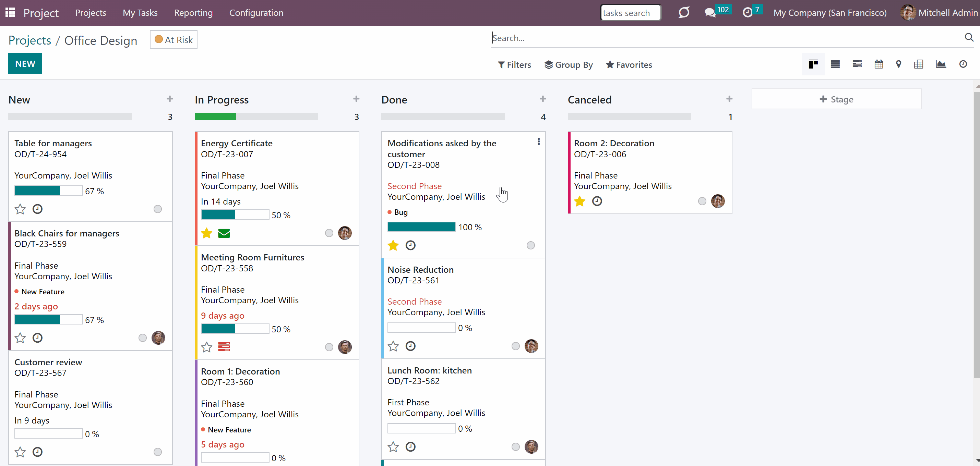This screenshot has width=980, height=466.
Task: Switch to the graph view
Action: (x=941, y=64)
